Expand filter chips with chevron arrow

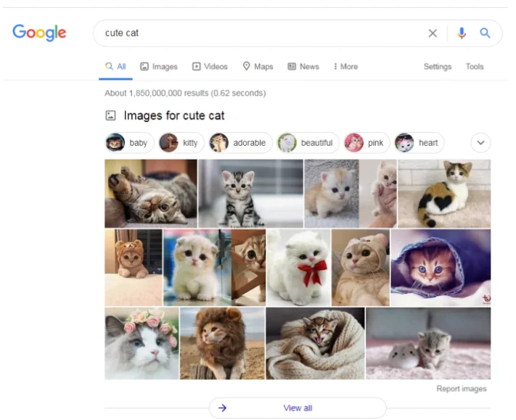coord(480,143)
